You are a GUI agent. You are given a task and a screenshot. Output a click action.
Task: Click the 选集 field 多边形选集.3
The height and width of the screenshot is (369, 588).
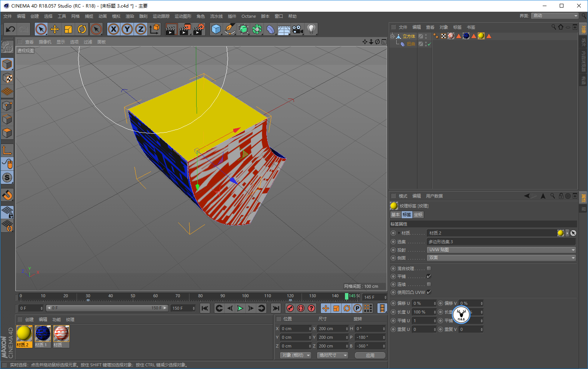click(x=502, y=242)
